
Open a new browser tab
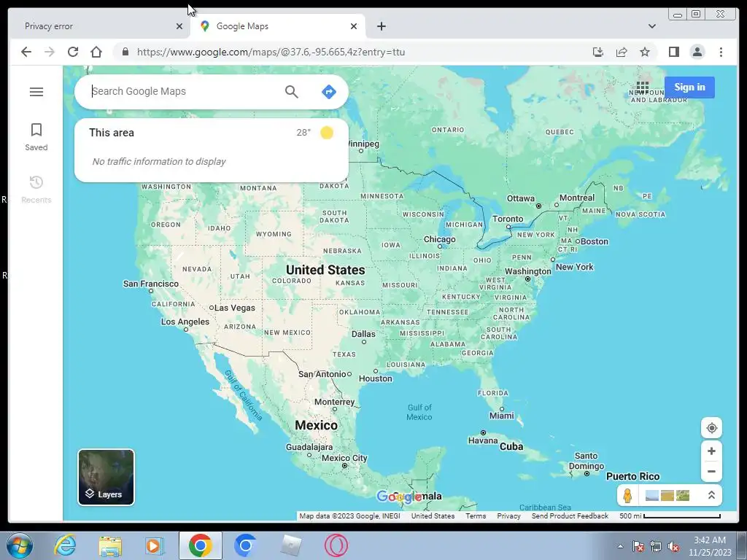tap(381, 26)
